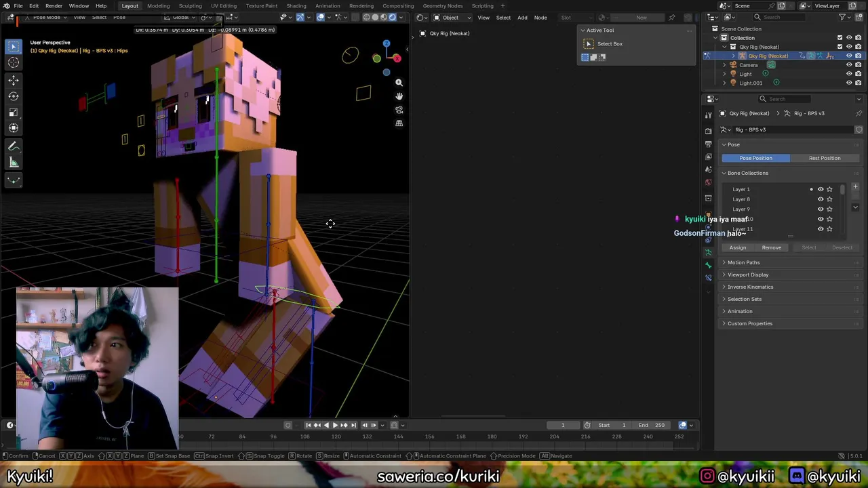The height and width of the screenshot is (488, 868).
Task: Expand the Custom Properties panel
Action: 749,323
